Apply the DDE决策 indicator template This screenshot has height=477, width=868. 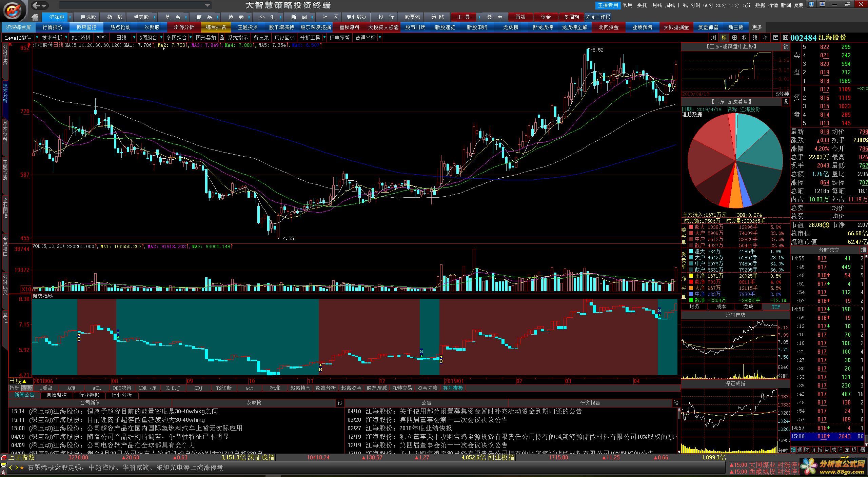click(x=122, y=388)
